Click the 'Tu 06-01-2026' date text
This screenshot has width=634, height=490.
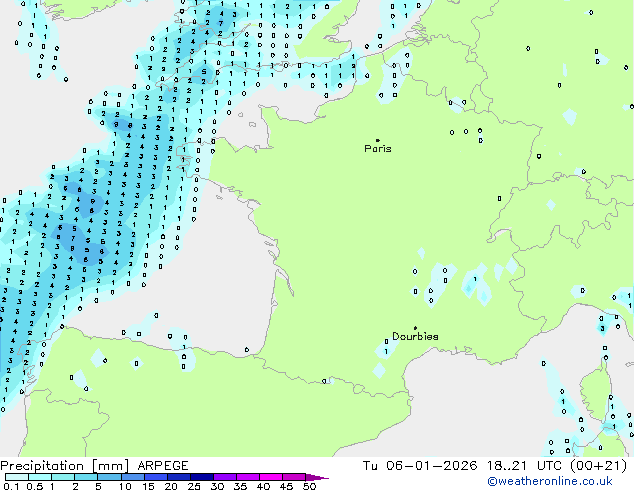420,466
